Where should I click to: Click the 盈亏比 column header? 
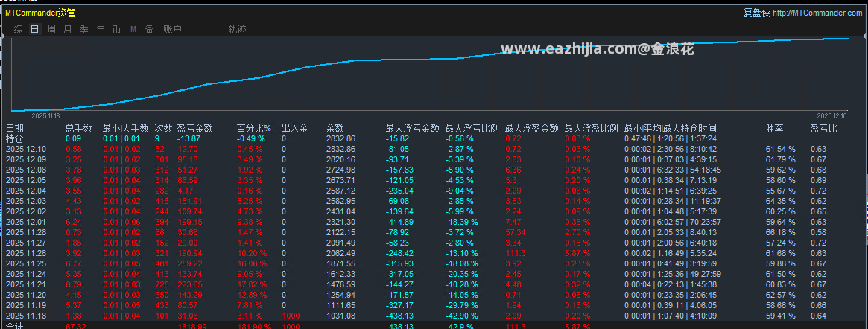tap(824, 128)
